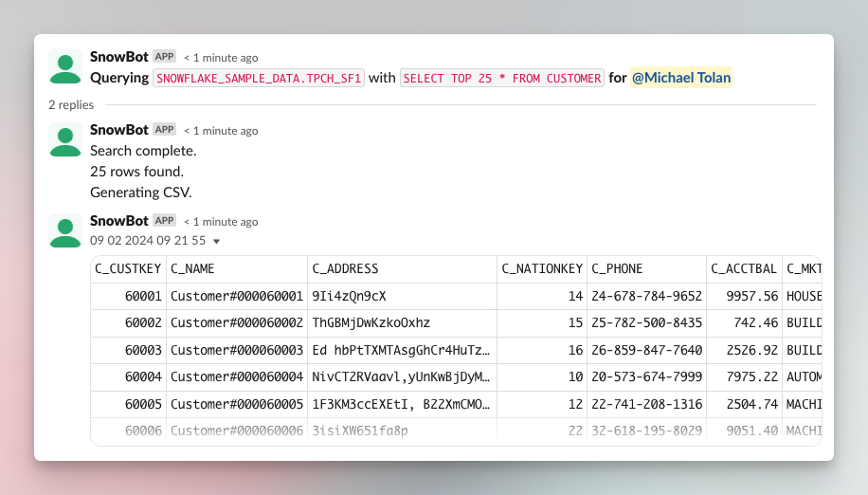Click timestamp on the Querying message
The width and height of the screenshot is (868, 495).
point(221,58)
